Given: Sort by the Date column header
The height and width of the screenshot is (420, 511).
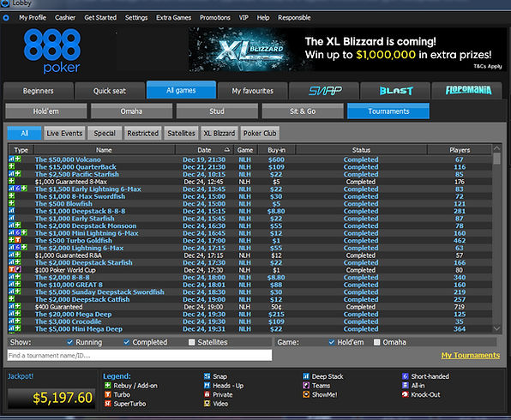Looking at the screenshot, I should [x=204, y=150].
